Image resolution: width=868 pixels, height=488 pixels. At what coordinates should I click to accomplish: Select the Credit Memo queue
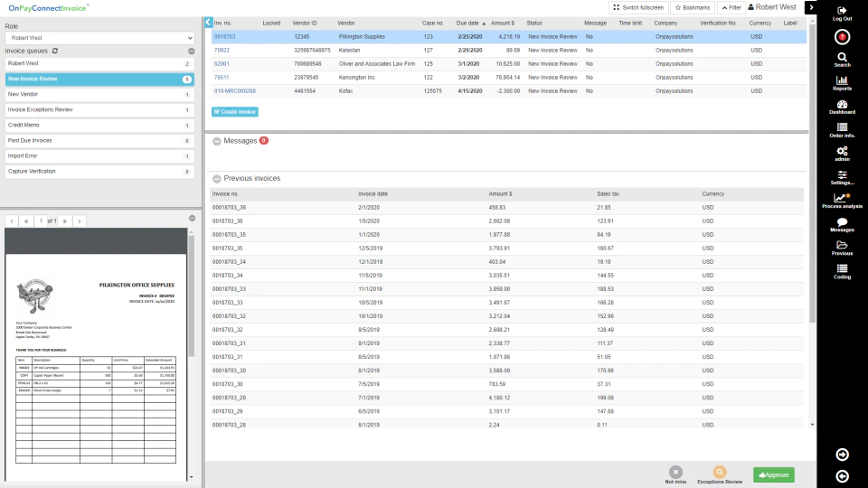[99, 126]
